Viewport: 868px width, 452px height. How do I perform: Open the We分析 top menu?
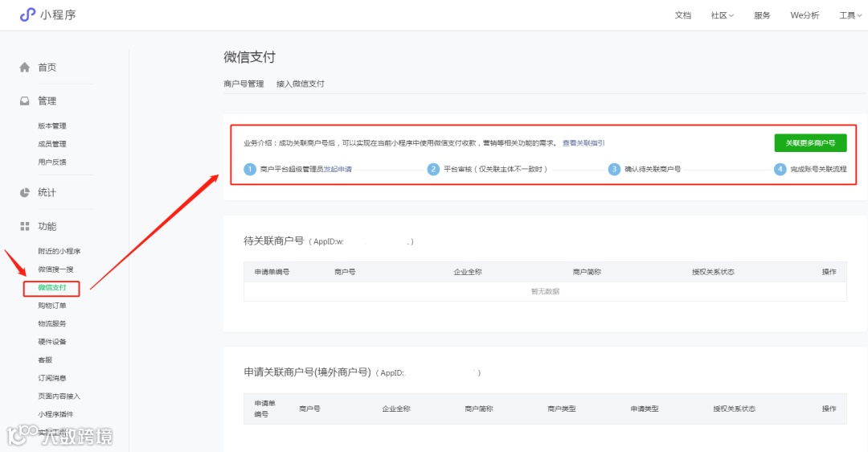(805, 15)
